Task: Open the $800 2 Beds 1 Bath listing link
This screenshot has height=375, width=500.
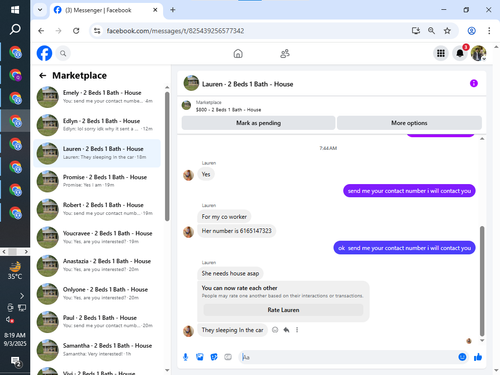Action: (x=228, y=110)
